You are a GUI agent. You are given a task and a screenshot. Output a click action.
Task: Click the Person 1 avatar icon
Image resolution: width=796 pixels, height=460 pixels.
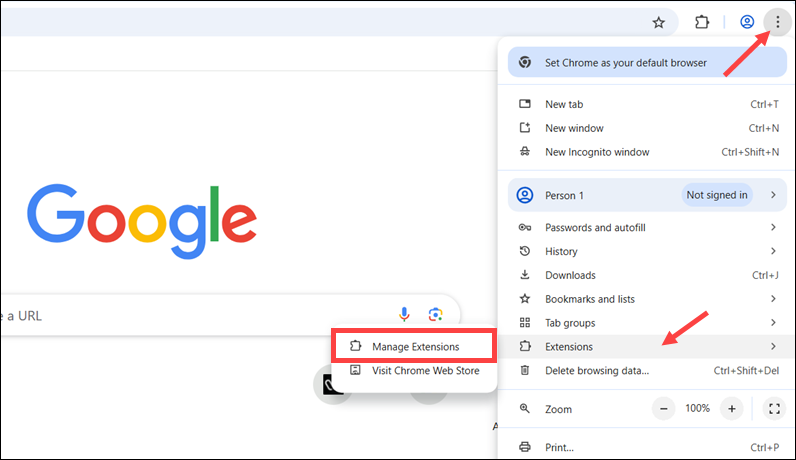click(x=525, y=195)
